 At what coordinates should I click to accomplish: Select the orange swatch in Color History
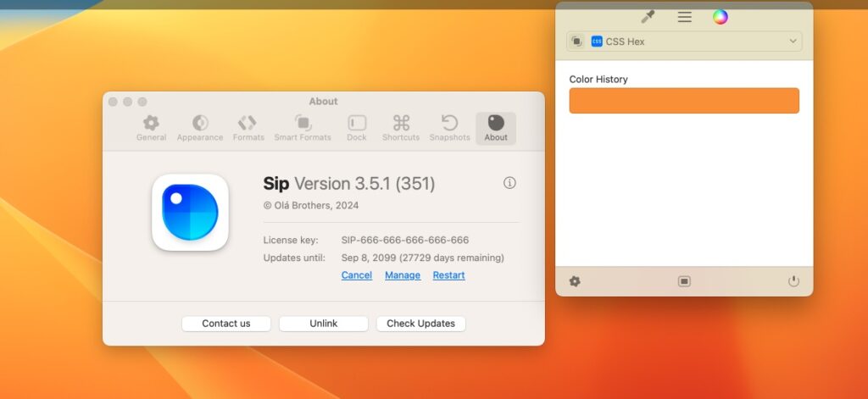point(684,101)
